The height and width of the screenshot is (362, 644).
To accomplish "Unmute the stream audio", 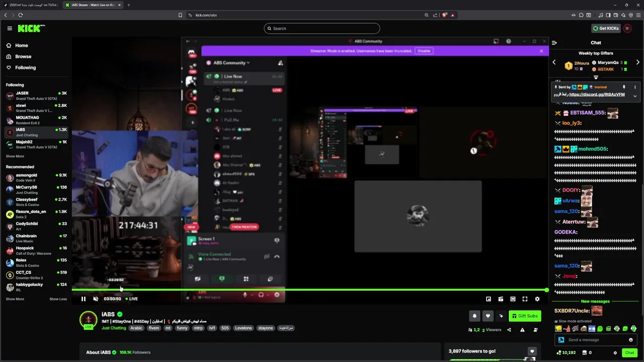I will (96, 299).
